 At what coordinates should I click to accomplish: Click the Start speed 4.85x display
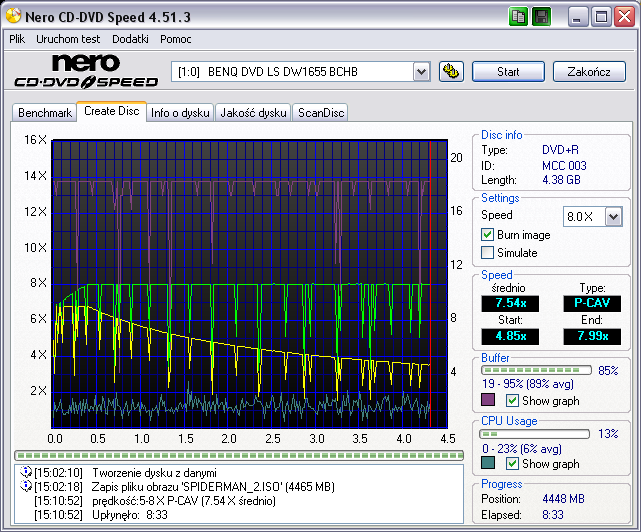coord(510,337)
